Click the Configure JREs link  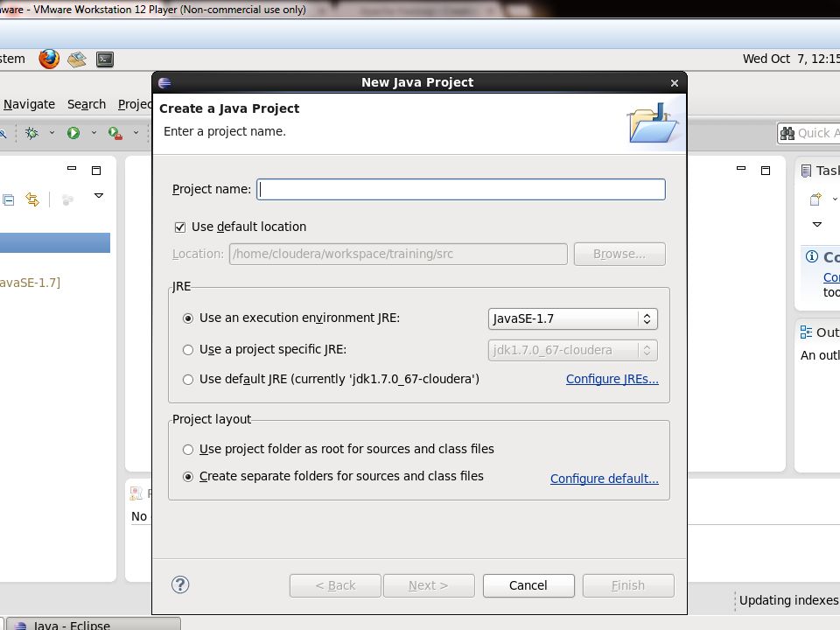coord(612,379)
